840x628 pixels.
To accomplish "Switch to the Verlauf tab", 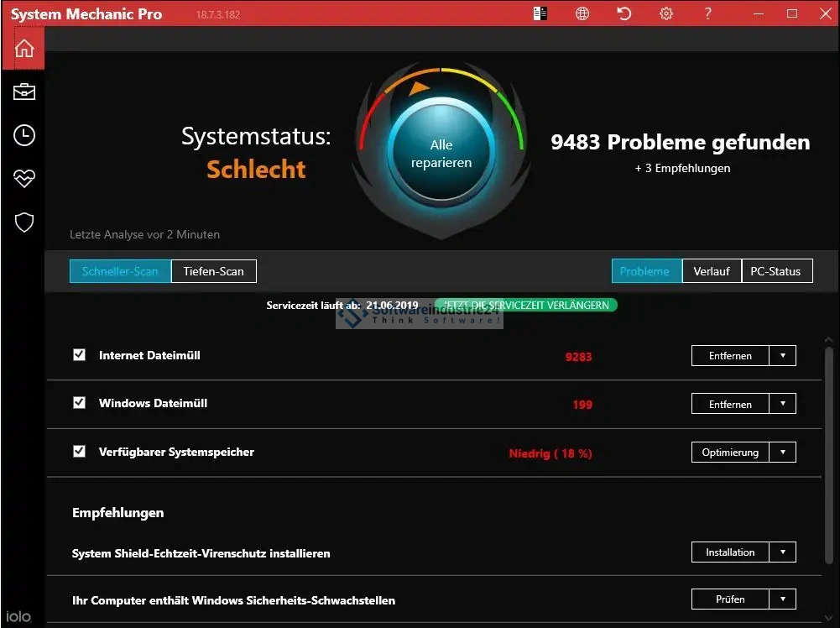I will (712, 271).
